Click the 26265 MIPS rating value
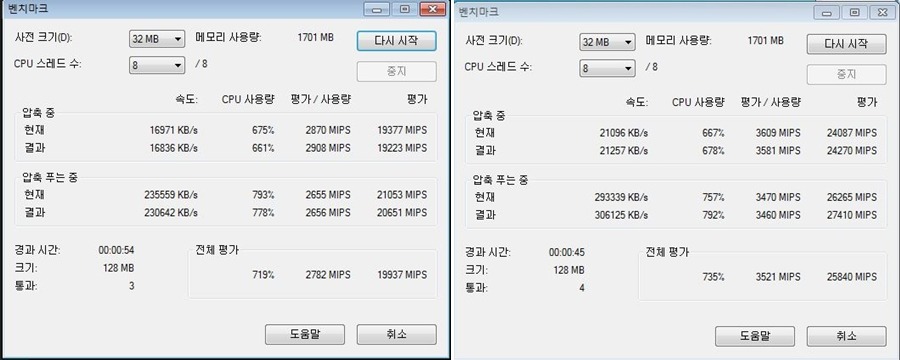Viewport: 900px width, 360px height. click(x=852, y=198)
